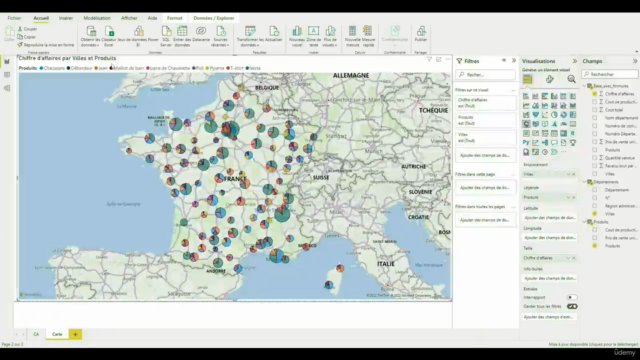Click the Pyjama legend color marker
Screen dimensions: 640x360
pos(207,68)
